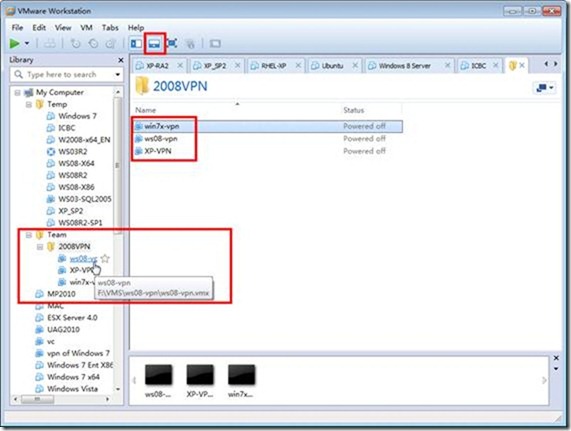Mark ws08-vpn as favorite with star
This screenshot has width=571, height=431.
(105, 259)
